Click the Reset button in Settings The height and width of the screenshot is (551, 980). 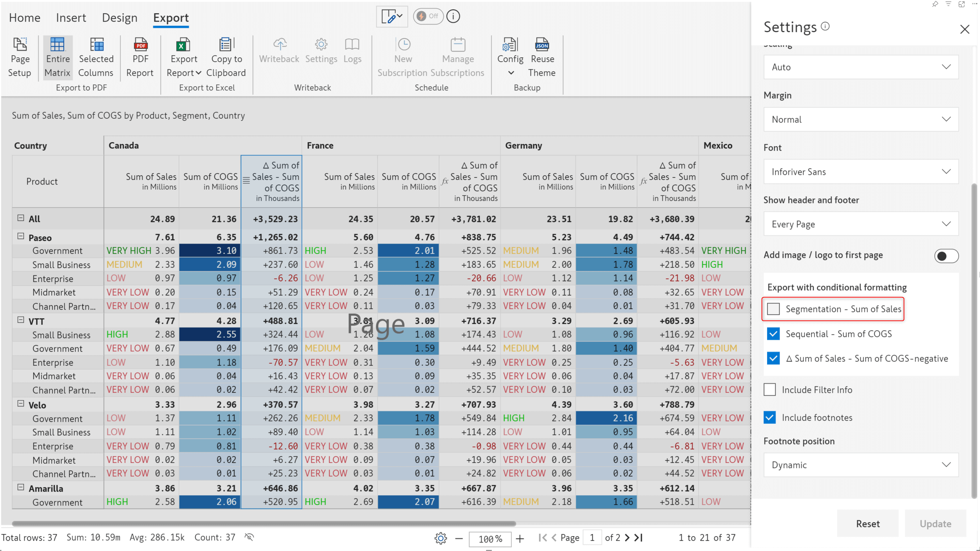tap(867, 523)
